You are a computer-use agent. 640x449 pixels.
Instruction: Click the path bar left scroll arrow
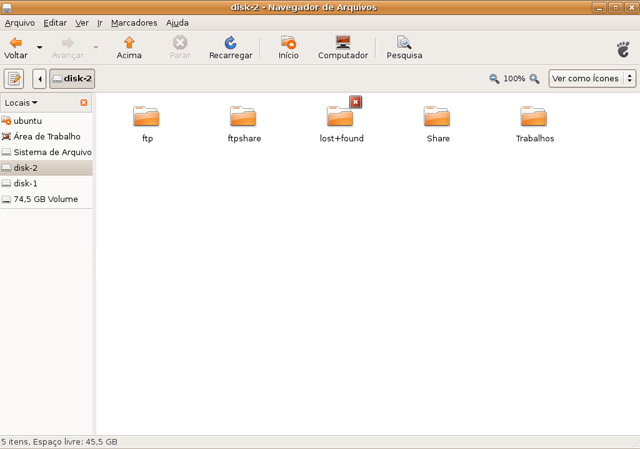[39, 78]
